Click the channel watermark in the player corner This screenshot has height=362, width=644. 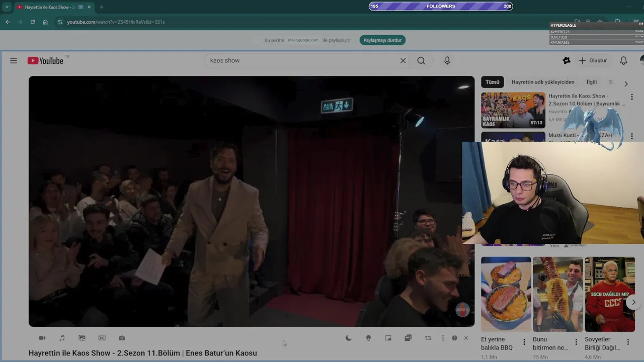[x=462, y=310]
